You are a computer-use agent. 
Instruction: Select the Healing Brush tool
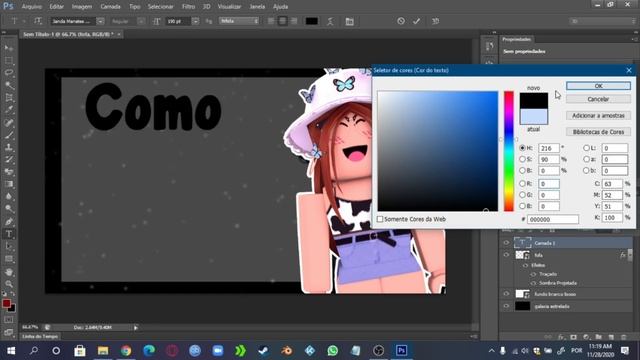(x=9, y=122)
